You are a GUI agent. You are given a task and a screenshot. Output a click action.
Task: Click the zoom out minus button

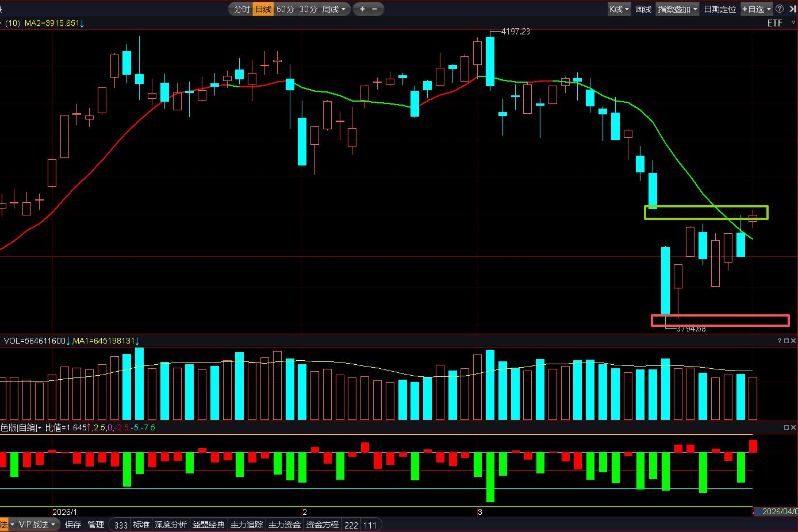click(x=375, y=9)
